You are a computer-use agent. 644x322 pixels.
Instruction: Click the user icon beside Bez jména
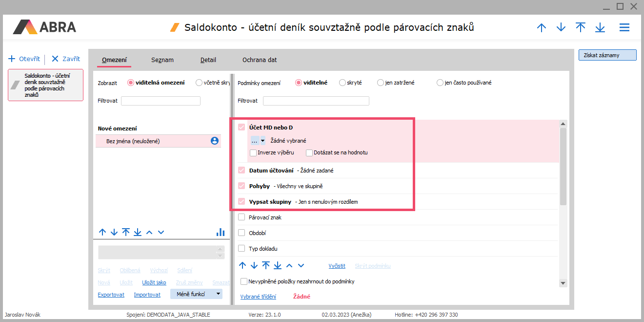[x=214, y=141]
